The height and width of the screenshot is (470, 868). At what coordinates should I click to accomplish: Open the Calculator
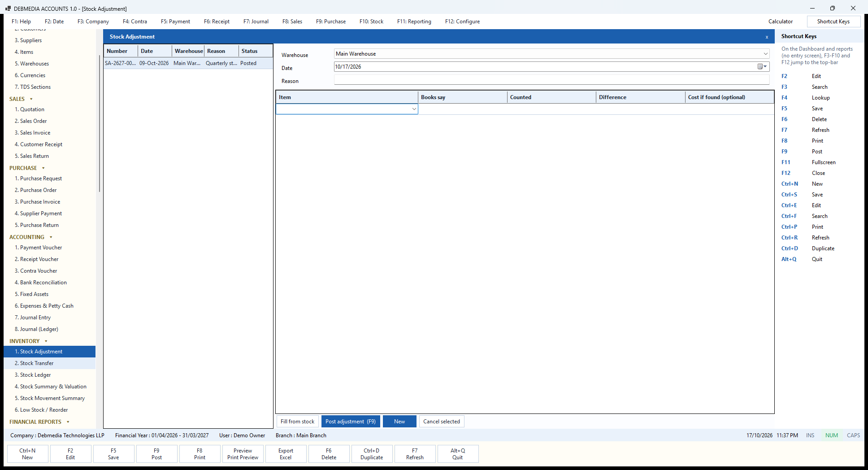[x=780, y=22]
